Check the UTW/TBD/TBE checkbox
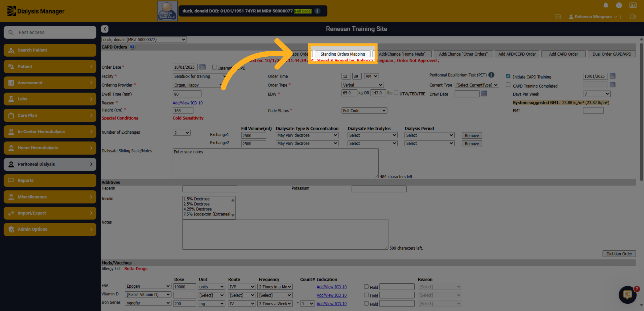Screen dimensions: 644x311 click(396, 93)
